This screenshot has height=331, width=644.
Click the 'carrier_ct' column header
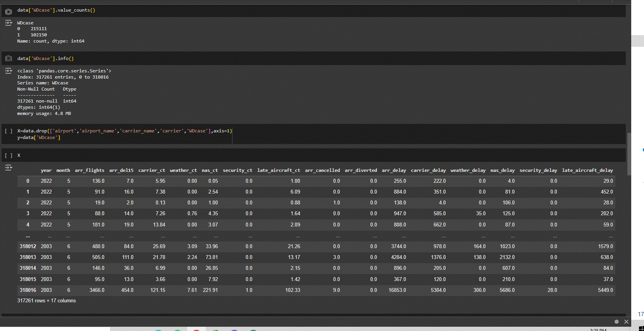click(x=152, y=170)
